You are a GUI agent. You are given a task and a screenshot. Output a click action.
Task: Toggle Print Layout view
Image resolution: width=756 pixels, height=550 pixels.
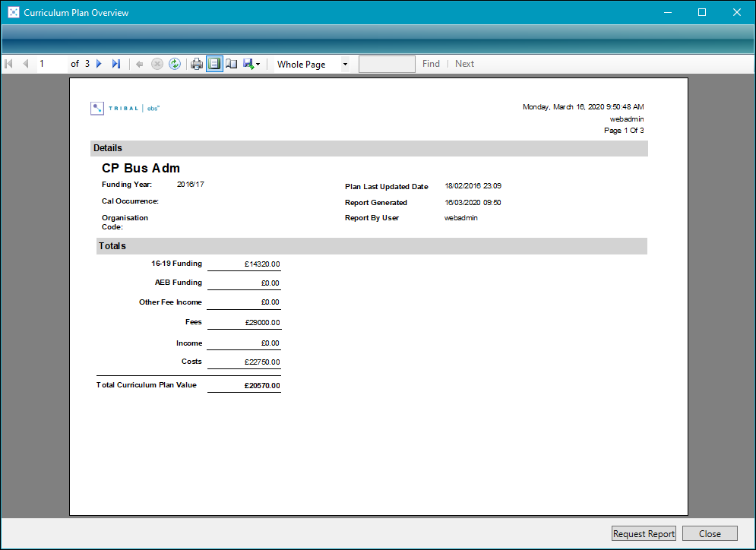[214, 65]
